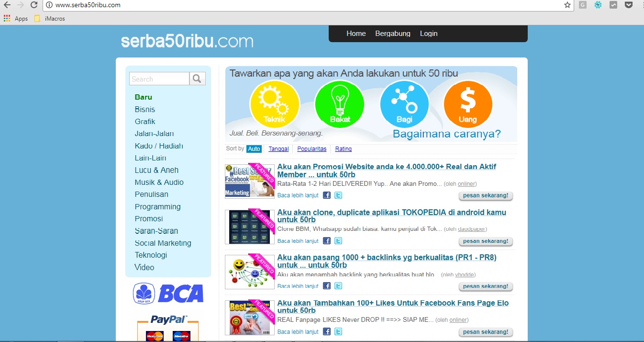Sort listings by Popularitas
This screenshot has width=644, height=342.
(311, 148)
